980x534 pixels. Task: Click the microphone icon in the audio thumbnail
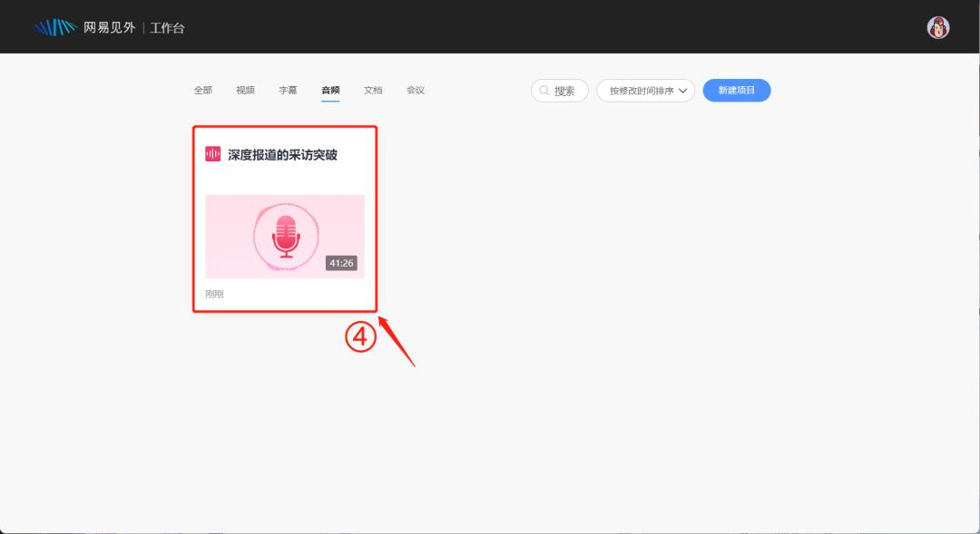coord(284,236)
